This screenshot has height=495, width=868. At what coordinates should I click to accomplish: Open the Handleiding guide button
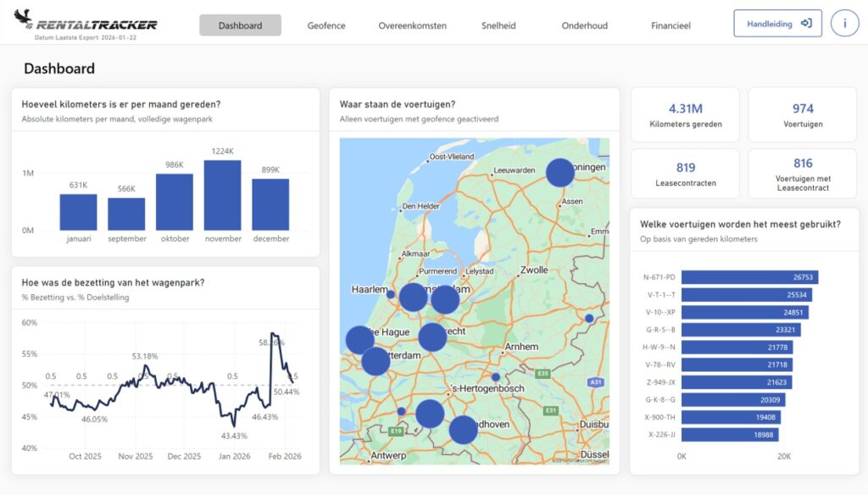(778, 23)
